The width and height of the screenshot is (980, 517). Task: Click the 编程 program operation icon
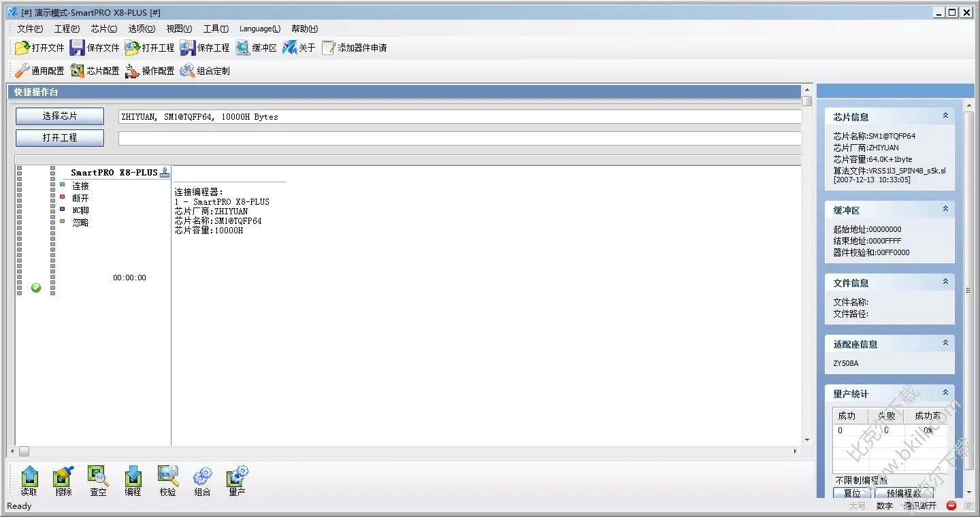click(x=133, y=481)
